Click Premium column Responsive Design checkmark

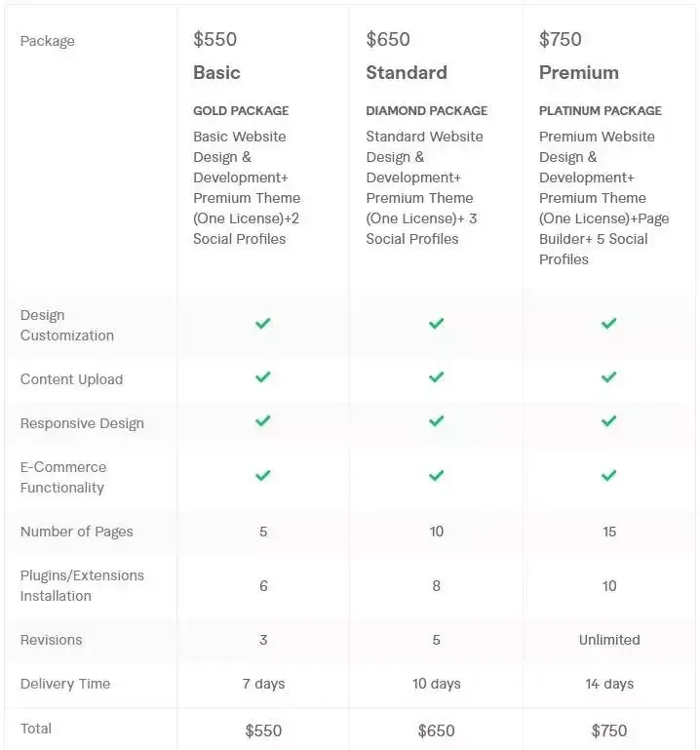coord(609,421)
